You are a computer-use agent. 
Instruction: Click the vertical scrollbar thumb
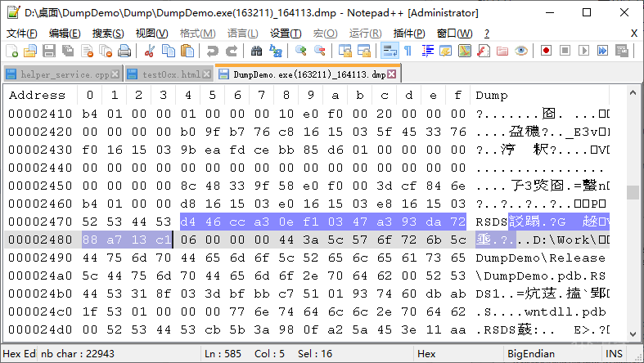[633, 192]
